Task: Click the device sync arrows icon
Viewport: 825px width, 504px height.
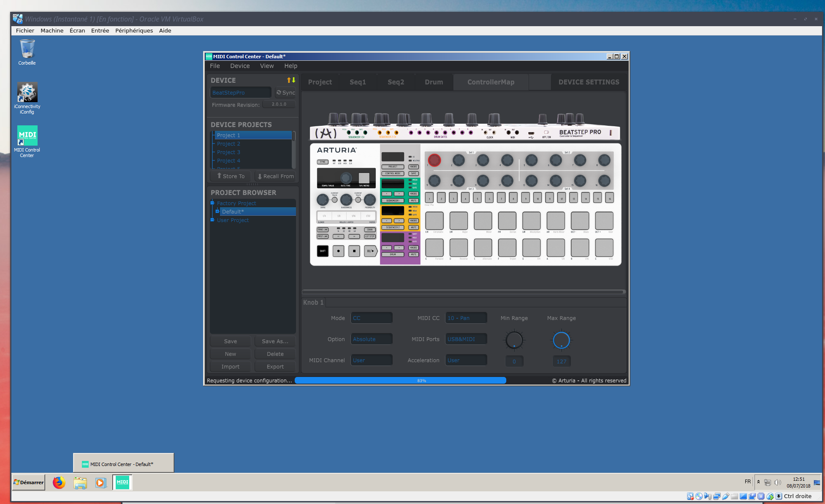Action: coord(291,80)
